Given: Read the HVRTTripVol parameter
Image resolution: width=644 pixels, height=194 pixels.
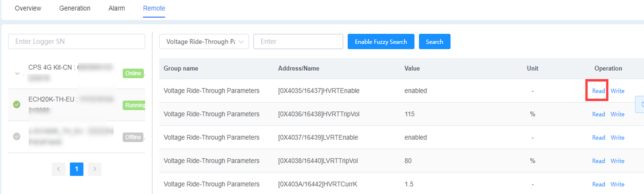Looking at the screenshot, I should coord(598,114).
